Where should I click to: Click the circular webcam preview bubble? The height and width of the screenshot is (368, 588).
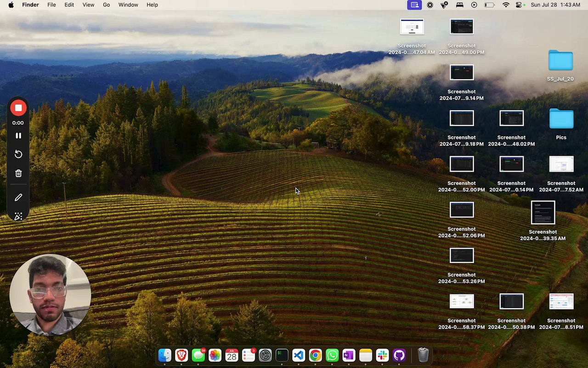pyautogui.click(x=50, y=295)
